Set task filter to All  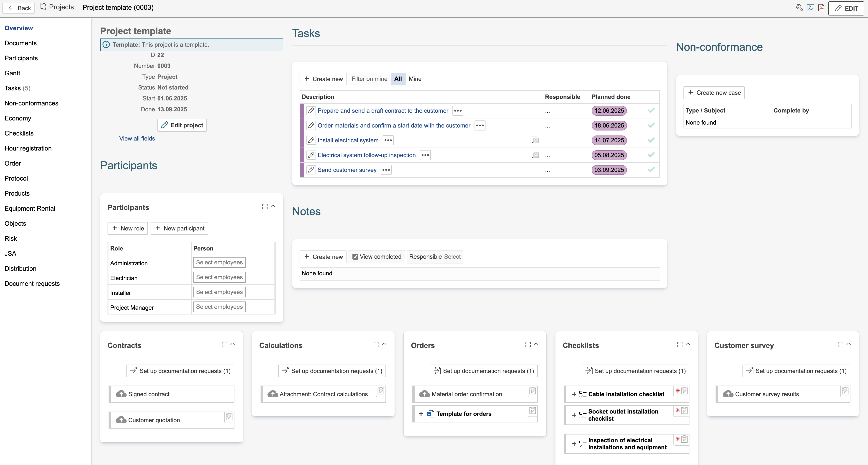398,79
